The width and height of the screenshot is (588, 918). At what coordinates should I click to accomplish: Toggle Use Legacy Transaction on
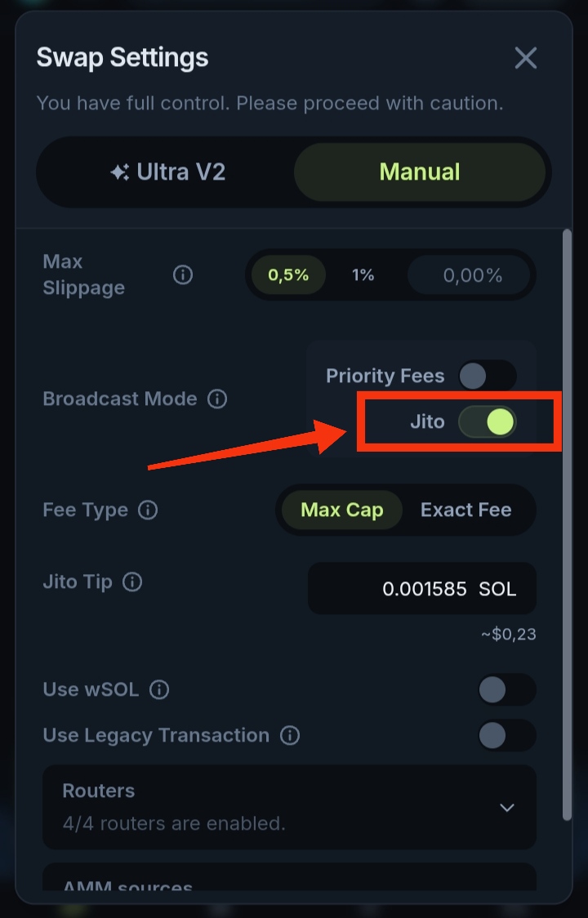[x=506, y=736]
